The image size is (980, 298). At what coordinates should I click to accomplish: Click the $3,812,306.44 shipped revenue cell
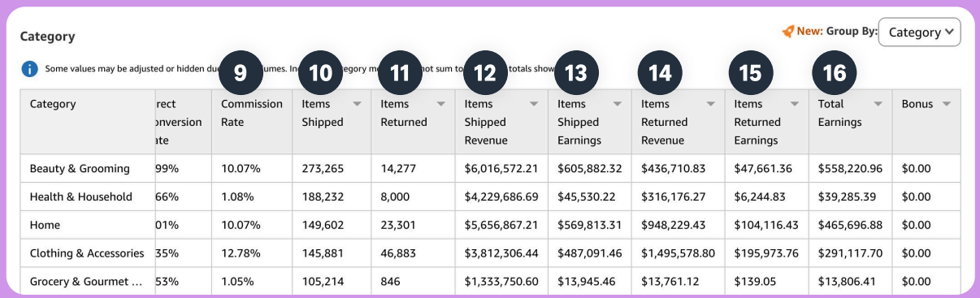point(501,253)
